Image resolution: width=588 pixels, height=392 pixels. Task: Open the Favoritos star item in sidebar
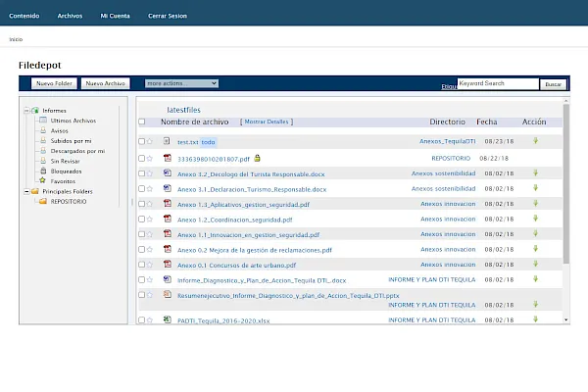(x=63, y=181)
